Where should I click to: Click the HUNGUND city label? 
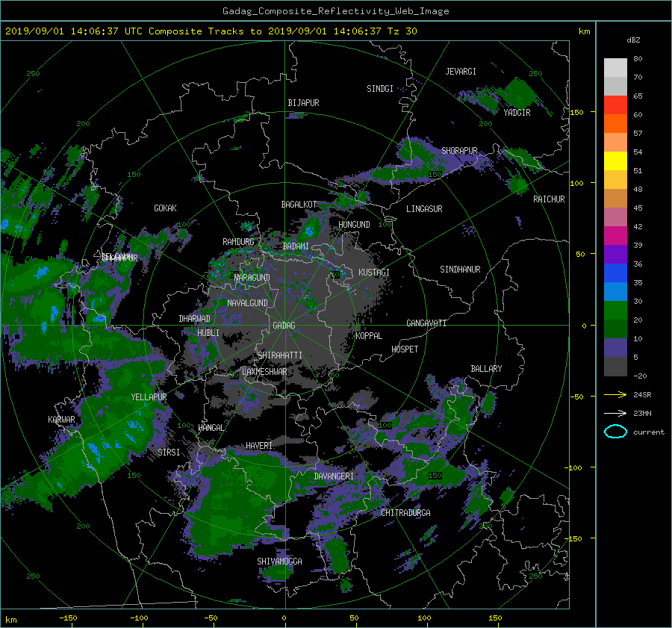[354, 225]
